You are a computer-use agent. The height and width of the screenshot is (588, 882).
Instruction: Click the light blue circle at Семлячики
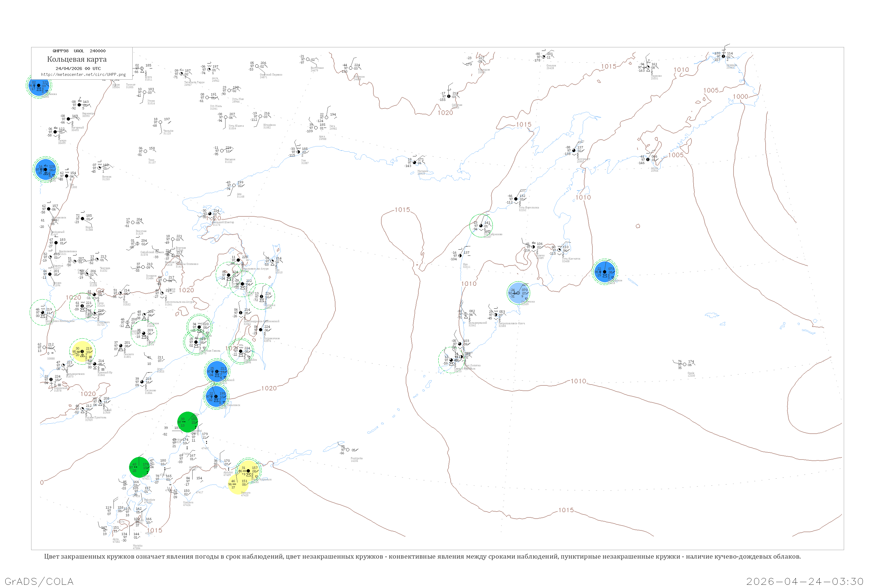518,293
